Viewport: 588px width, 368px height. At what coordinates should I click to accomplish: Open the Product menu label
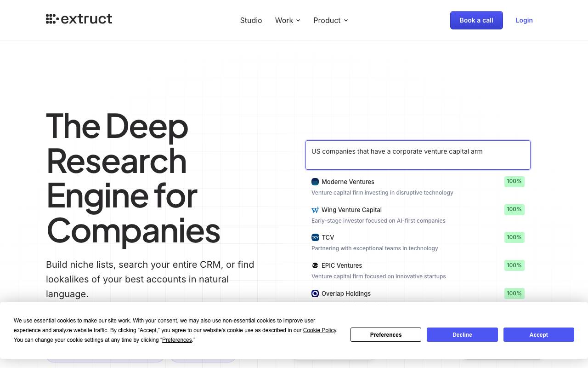tap(327, 20)
